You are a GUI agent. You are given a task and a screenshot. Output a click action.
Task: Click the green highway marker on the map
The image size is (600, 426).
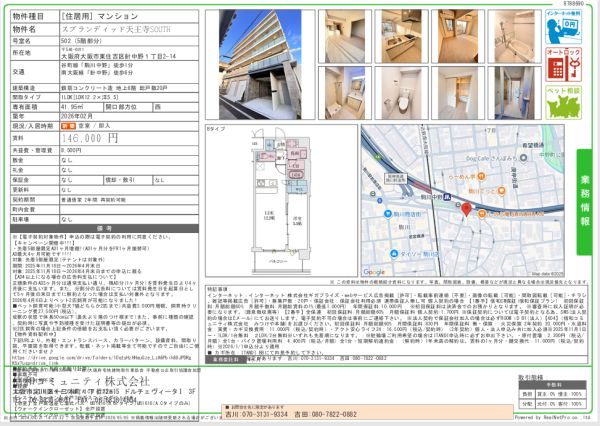coord(378,157)
